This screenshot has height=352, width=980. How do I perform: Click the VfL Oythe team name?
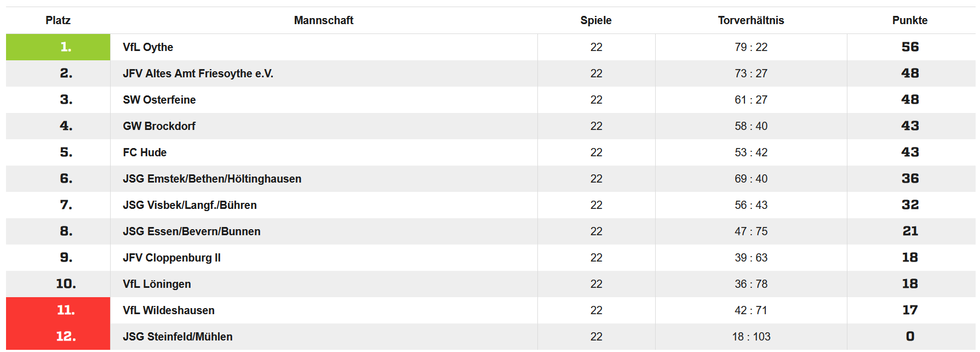pyautogui.click(x=148, y=47)
